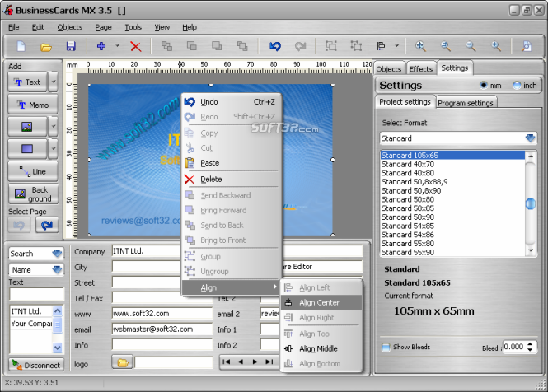548x392 pixels.
Task: Select the inch unit radio button
Action: pos(517,86)
